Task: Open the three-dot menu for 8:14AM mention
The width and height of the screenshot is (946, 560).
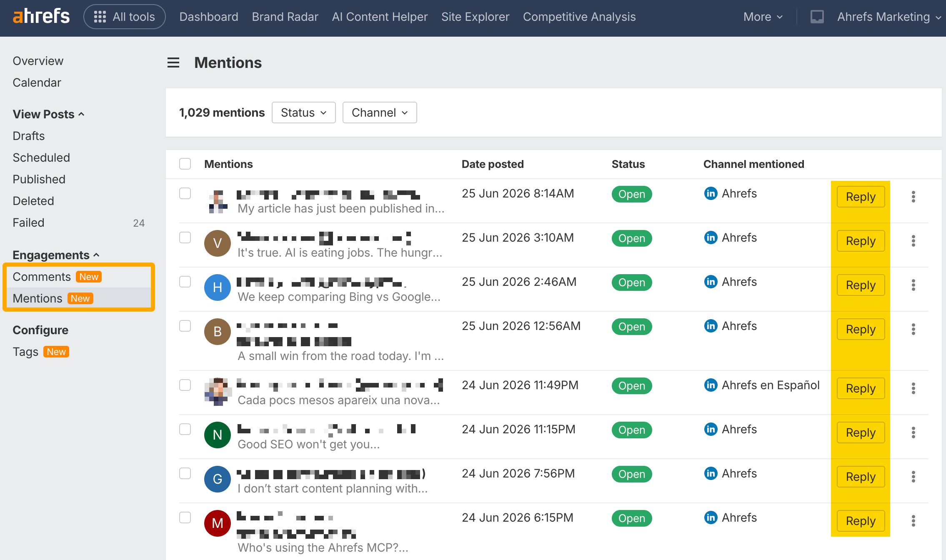Action: pos(913,197)
